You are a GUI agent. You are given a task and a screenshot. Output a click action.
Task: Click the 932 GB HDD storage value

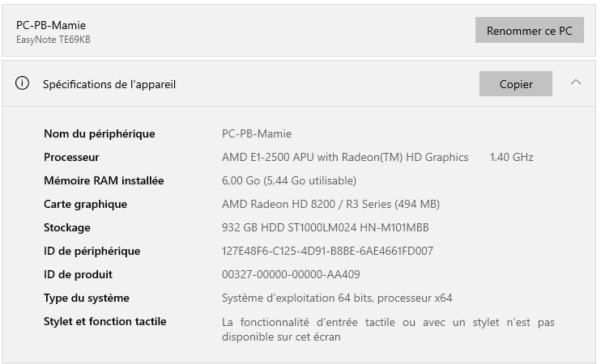coord(325,227)
